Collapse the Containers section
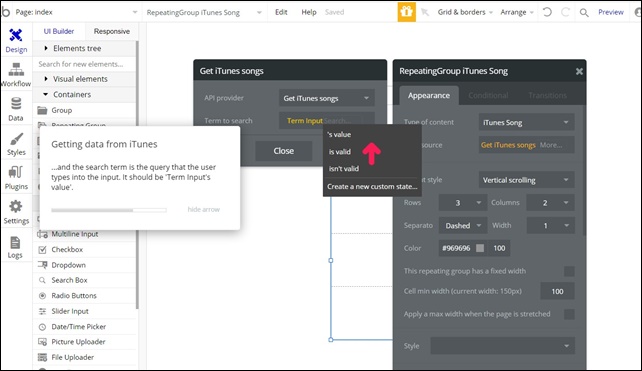 [84, 94]
